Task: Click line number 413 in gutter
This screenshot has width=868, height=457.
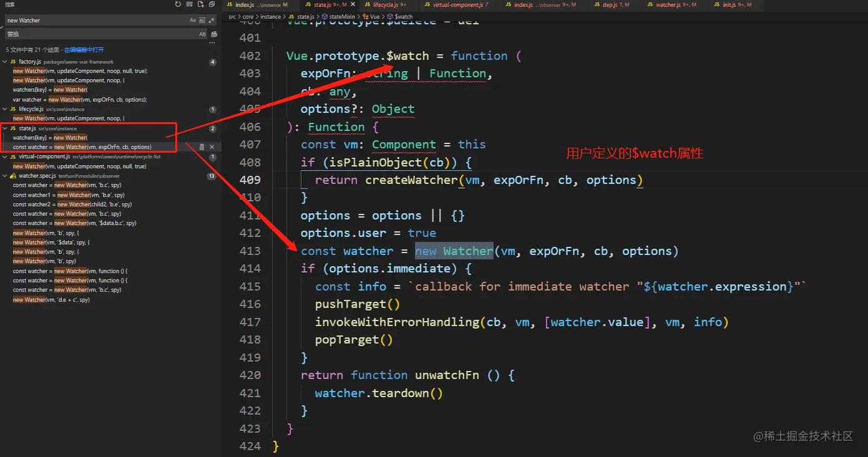Action: pyautogui.click(x=250, y=251)
